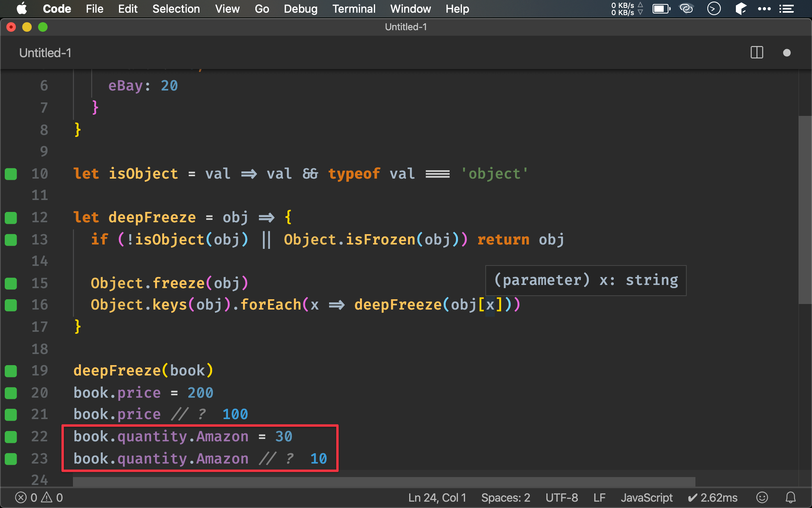The height and width of the screenshot is (508, 812).
Task: Click the green coverage marker on line 19
Action: click(11, 371)
